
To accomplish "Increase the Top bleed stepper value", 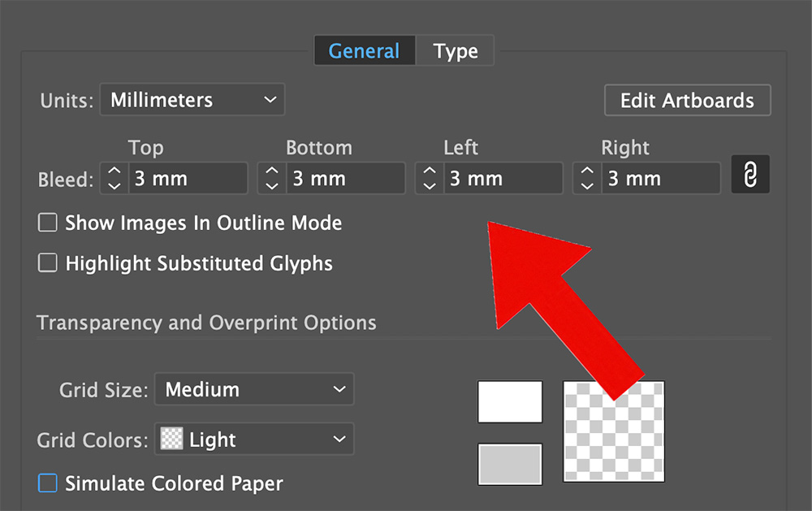I will tap(114, 171).
